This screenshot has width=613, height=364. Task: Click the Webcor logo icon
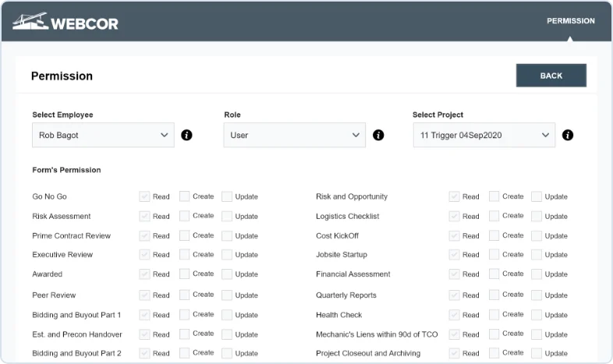tap(31, 22)
